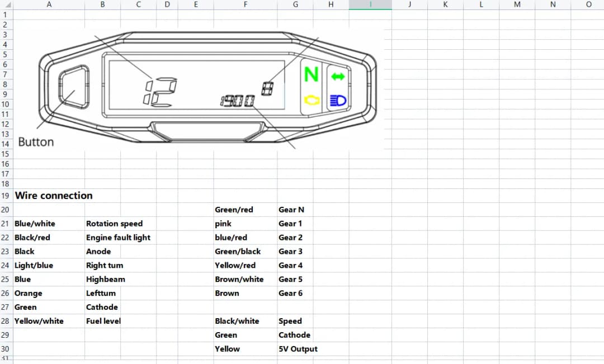Click the 'Wire connection' heading cell
The width and height of the screenshot is (604, 364).
click(x=54, y=196)
